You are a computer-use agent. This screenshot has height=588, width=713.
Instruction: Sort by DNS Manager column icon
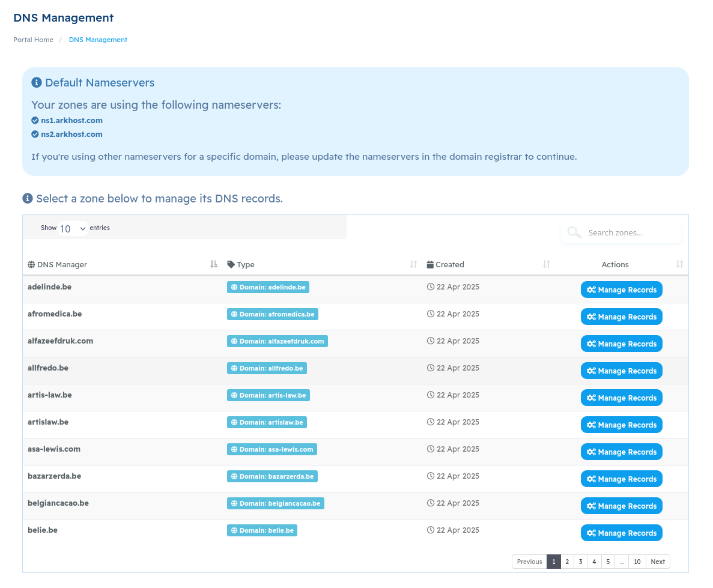[x=214, y=264]
